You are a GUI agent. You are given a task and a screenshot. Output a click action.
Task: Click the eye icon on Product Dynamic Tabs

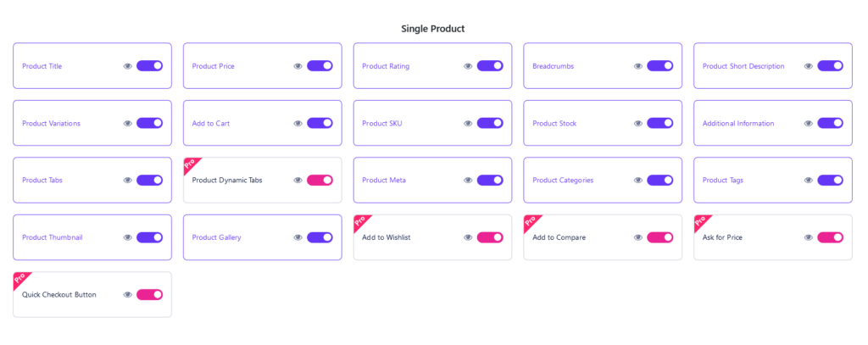[298, 181]
